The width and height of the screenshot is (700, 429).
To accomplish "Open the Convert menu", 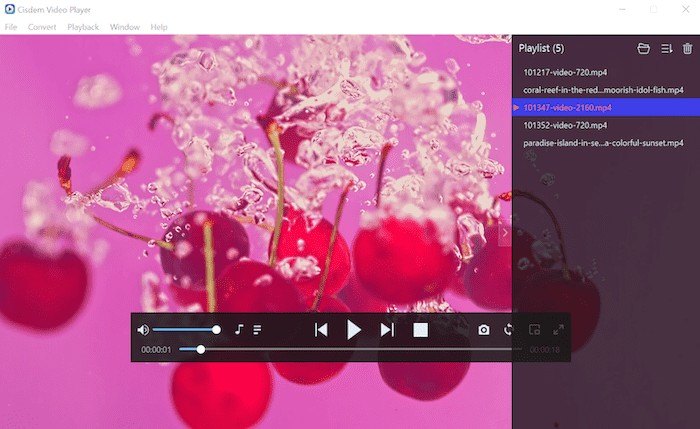I will click(x=42, y=27).
